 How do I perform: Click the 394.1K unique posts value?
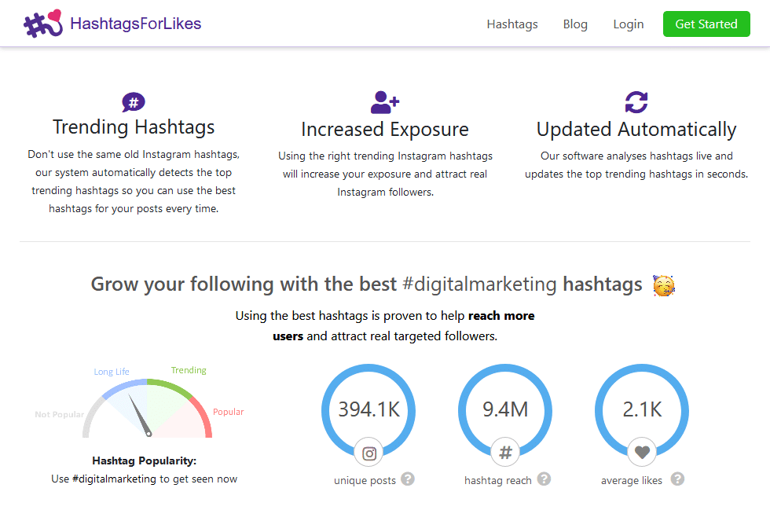click(369, 409)
